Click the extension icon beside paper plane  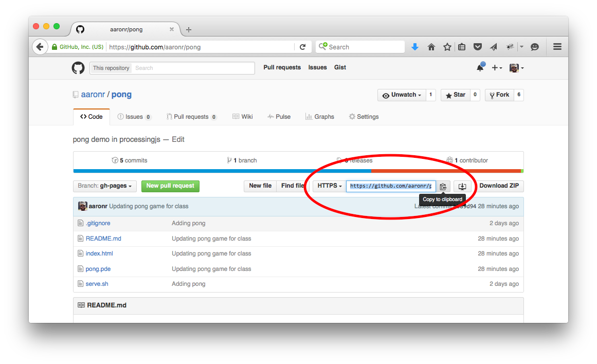tap(510, 47)
